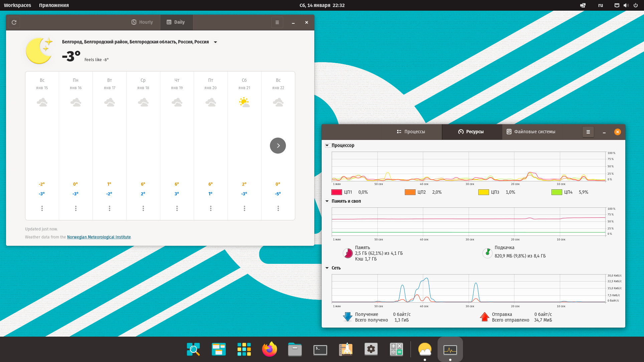The image size is (644, 362).
Task: Launch Firefox from the dock
Action: [x=269, y=349]
